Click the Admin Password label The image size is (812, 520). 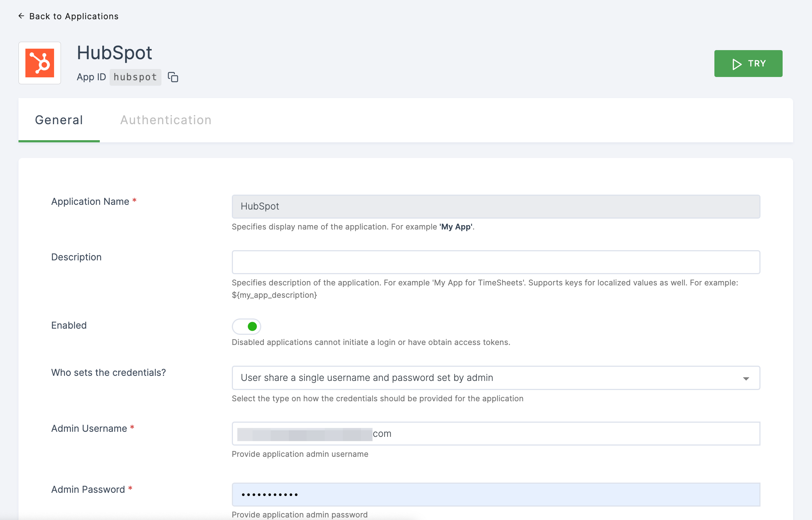88,489
